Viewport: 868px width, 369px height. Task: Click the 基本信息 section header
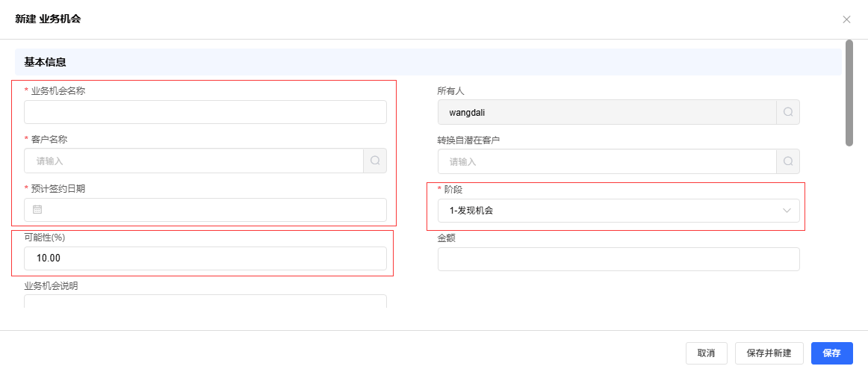click(46, 62)
